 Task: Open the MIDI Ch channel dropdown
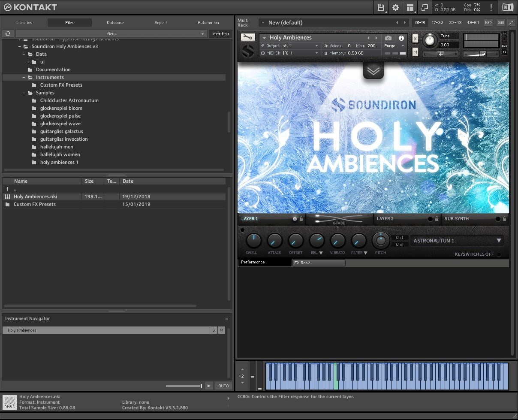tap(289, 53)
